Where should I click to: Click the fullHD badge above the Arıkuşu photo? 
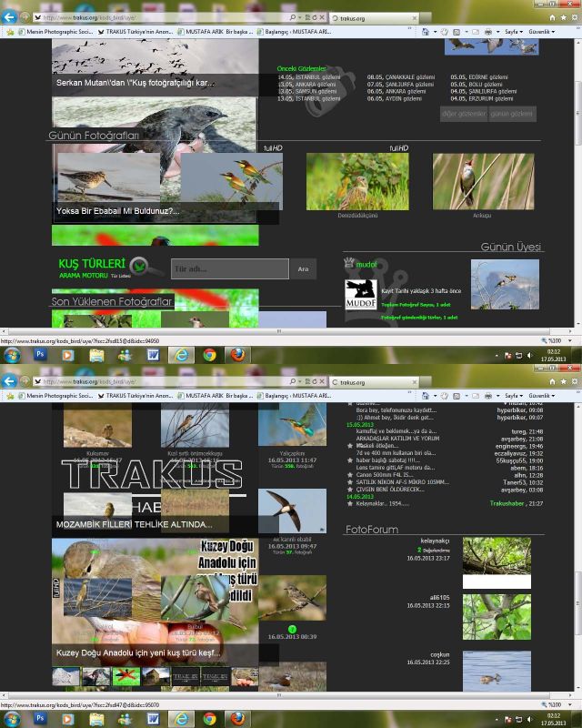pos(399,147)
